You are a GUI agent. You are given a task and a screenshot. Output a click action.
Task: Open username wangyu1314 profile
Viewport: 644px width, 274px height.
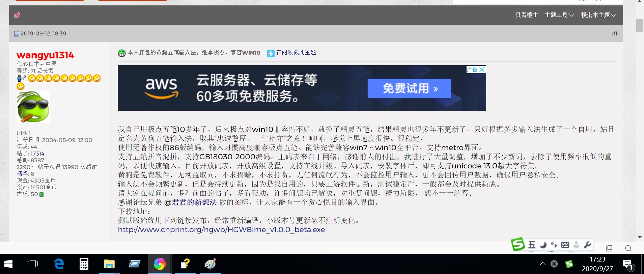tap(45, 55)
